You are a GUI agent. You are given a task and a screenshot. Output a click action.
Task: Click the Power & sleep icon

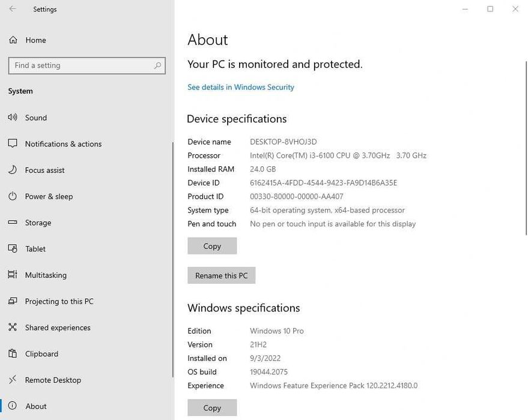click(13, 196)
